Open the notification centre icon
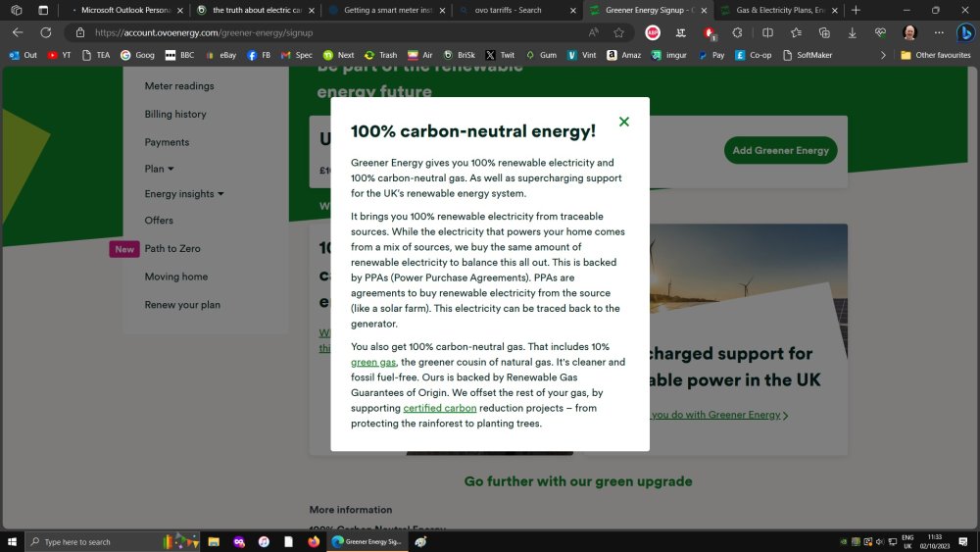Image resolution: width=980 pixels, height=552 pixels. click(963, 541)
